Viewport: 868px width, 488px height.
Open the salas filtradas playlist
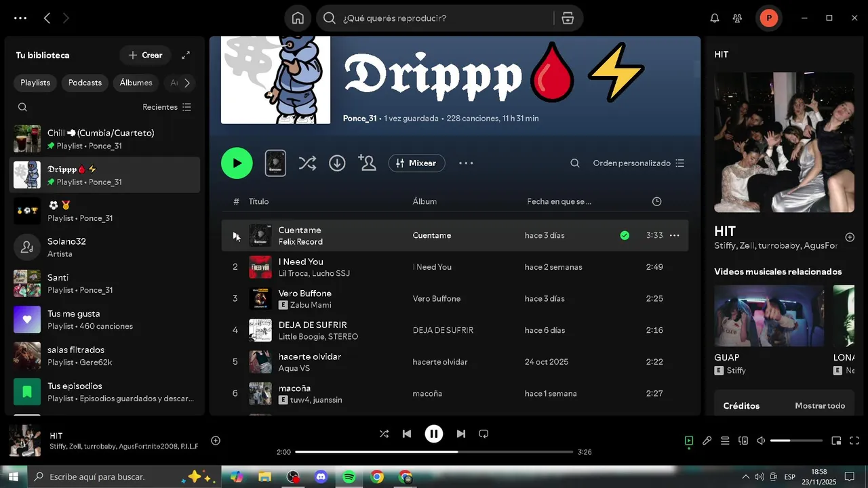click(x=104, y=356)
